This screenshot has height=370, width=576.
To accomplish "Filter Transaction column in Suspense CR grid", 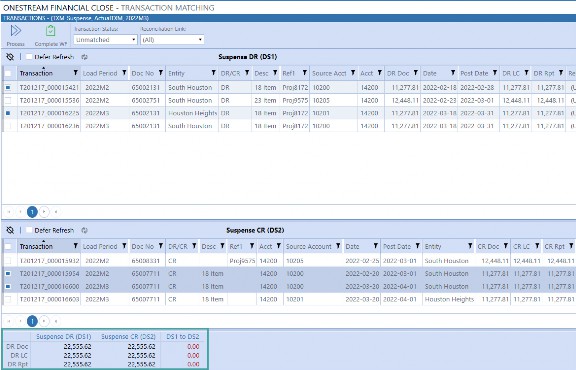I will click(76, 246).
